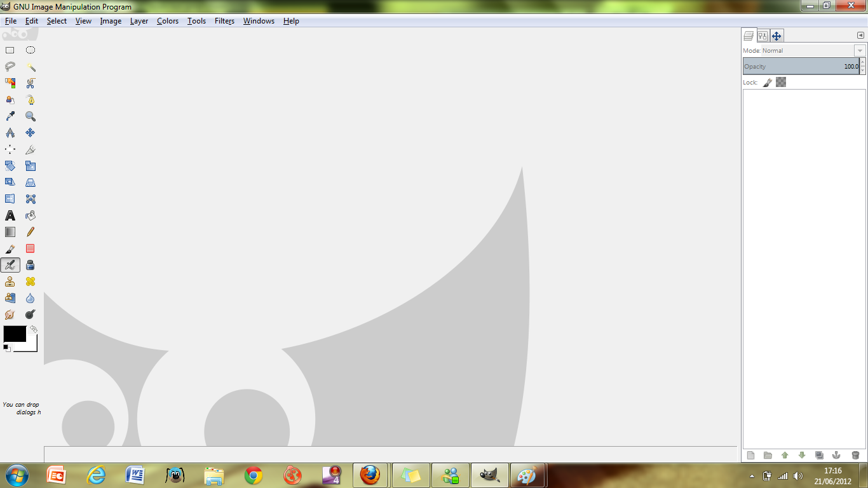Screen dimensions: 868x488
Task: Open Firefox from the Windows taskbar
Action: [369, 475]
